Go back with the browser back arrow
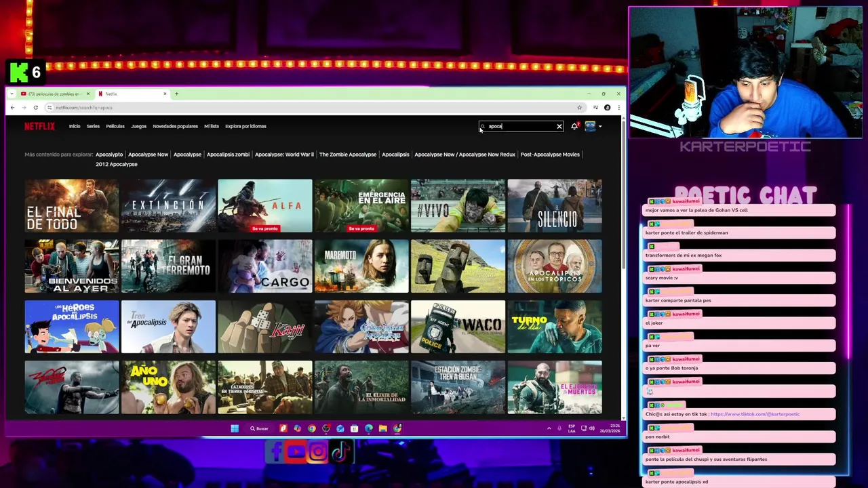Image resolution: width=868 pixels, height=488 pixels. 12,107
